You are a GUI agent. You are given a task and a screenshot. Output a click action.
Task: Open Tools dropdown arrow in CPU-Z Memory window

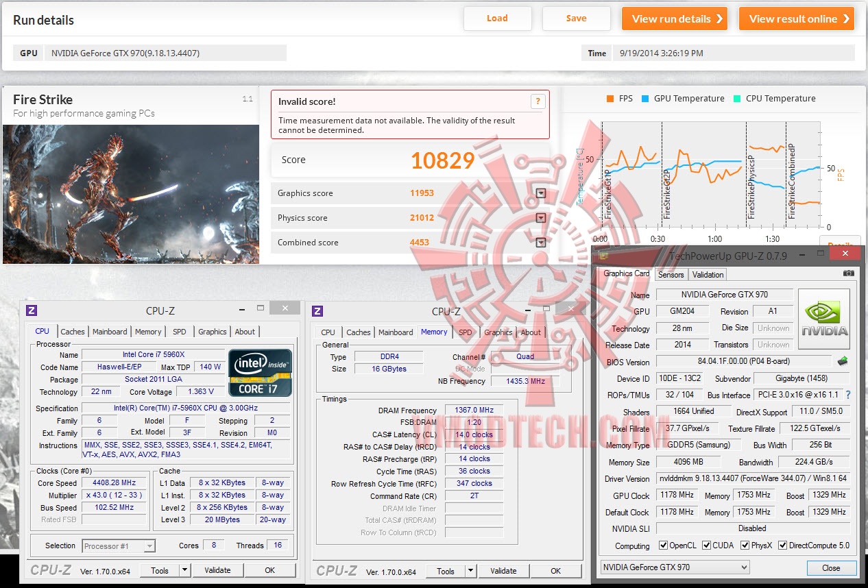click(471, 571)
